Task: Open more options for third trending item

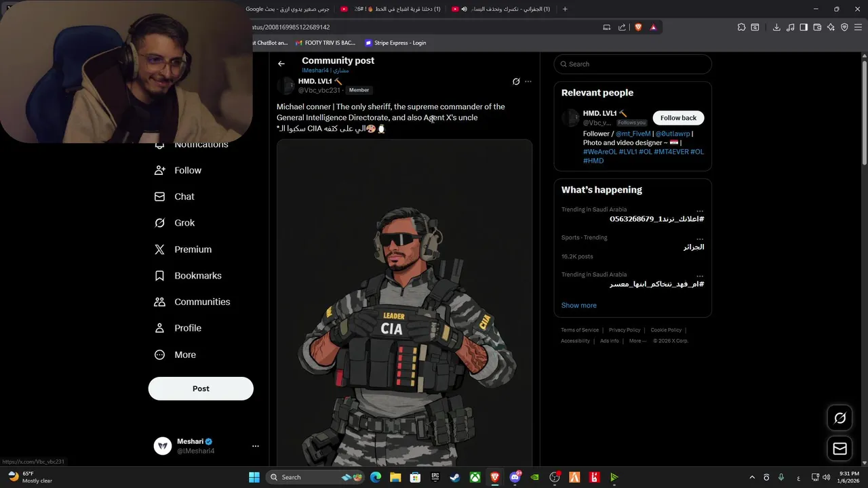Action: (700, 275)
